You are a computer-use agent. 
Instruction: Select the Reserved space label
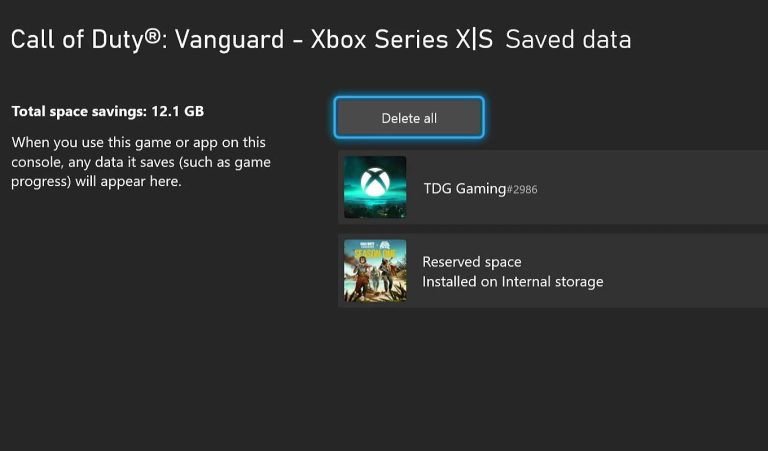coord(472,262)
